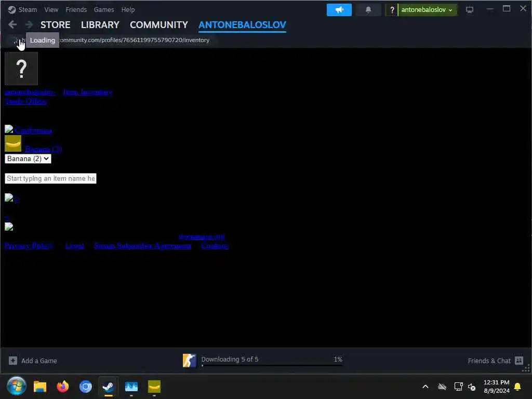Click Add a Game plus icon

pyautogui.click(x=13, y=361)
